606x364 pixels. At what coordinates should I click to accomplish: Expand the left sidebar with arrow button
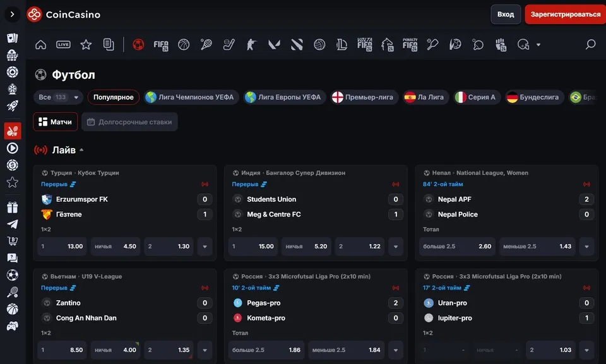pos(13,14)
